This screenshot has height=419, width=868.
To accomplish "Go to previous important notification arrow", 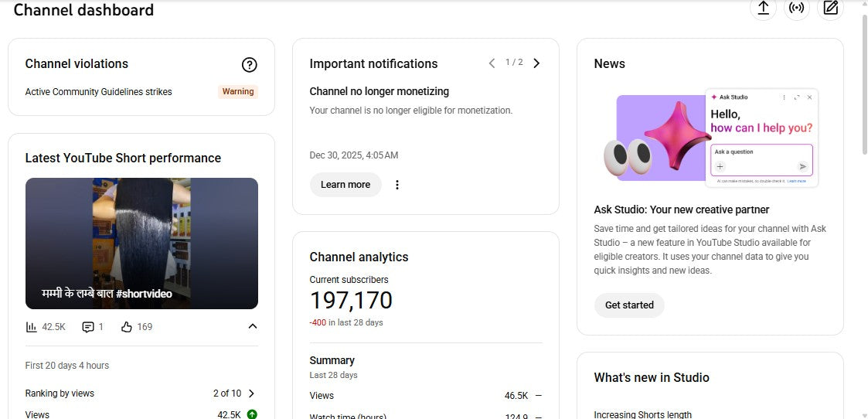I will pos(492,63).
